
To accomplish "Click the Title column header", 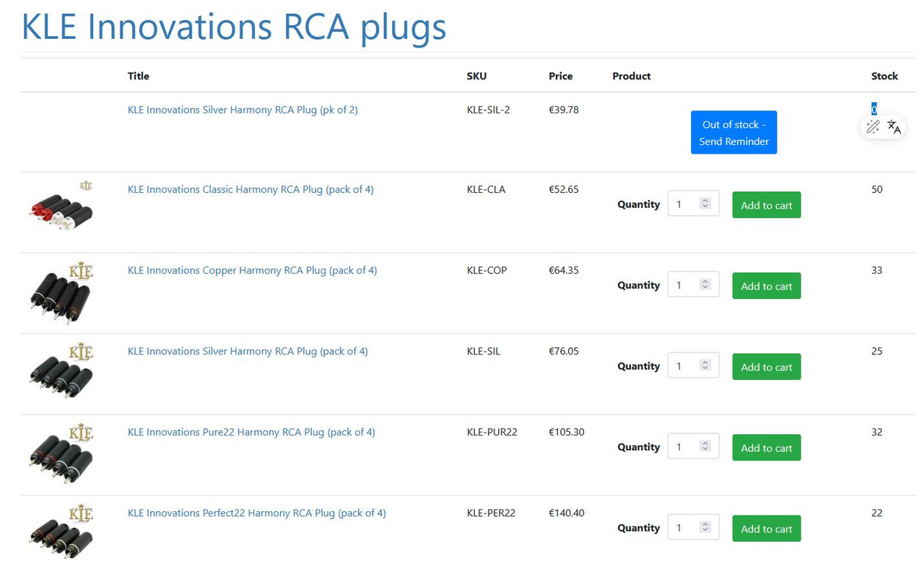I will (139, 76).
